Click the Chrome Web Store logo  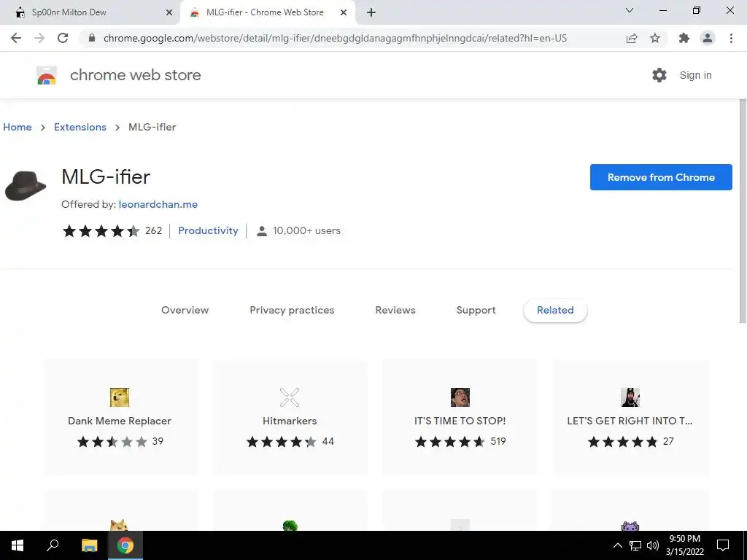[x=46, y=75]
